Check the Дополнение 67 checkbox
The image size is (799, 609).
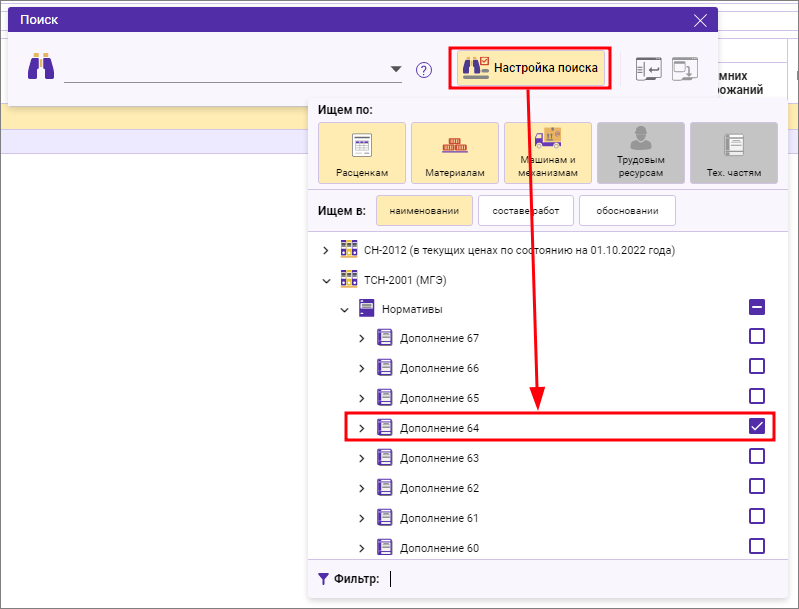click(x=757, y=337)
